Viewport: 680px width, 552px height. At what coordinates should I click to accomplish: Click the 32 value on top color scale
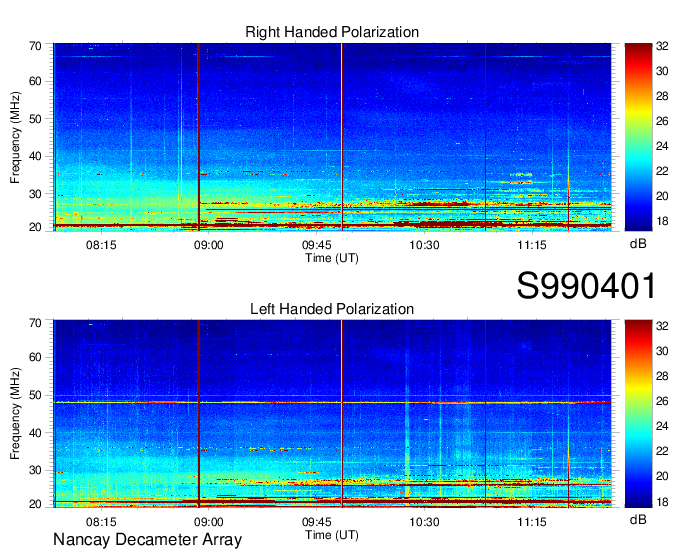(662, 46)
